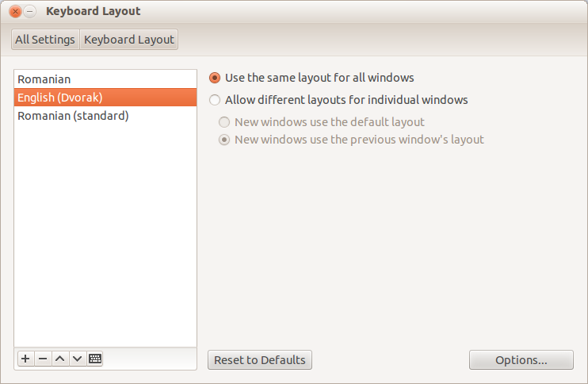Show keyboard layout preview icon
Screen dimensions: 588x384
click(x=94, y=359)
